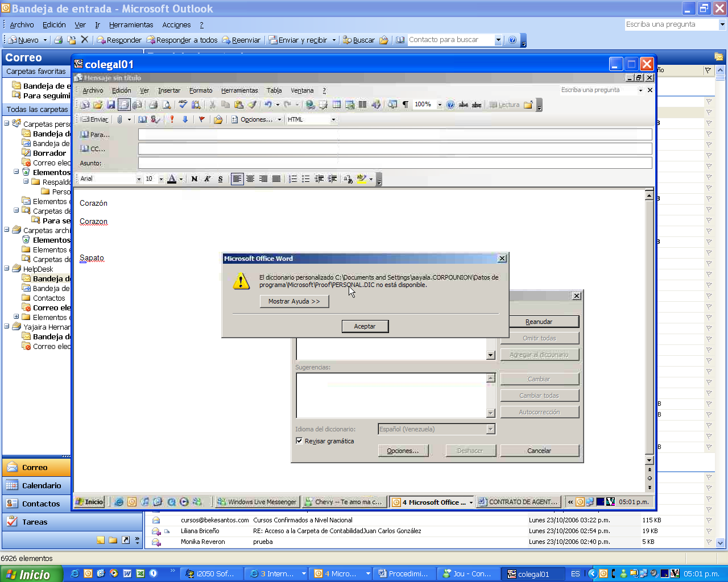Select align left paragraph button
This screenshot has height=582, width=728.
pos(237,179)
